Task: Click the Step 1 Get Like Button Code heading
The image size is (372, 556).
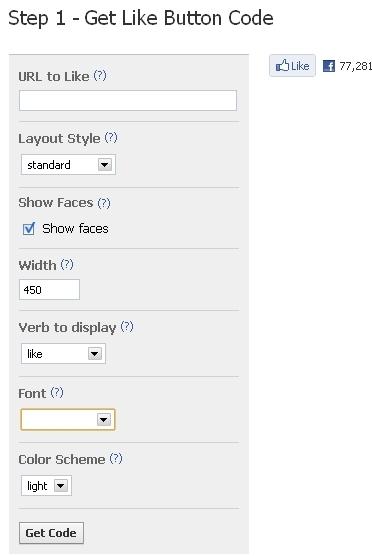Action: tap(141, 18)
